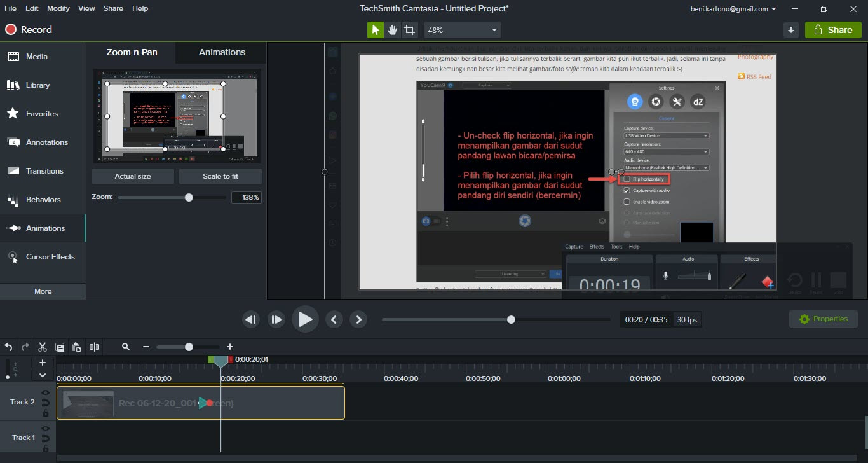Open the Favorites panel
The height and width of the screenshot is (463, 868).
pyautogui.click(x=43, y=114)
